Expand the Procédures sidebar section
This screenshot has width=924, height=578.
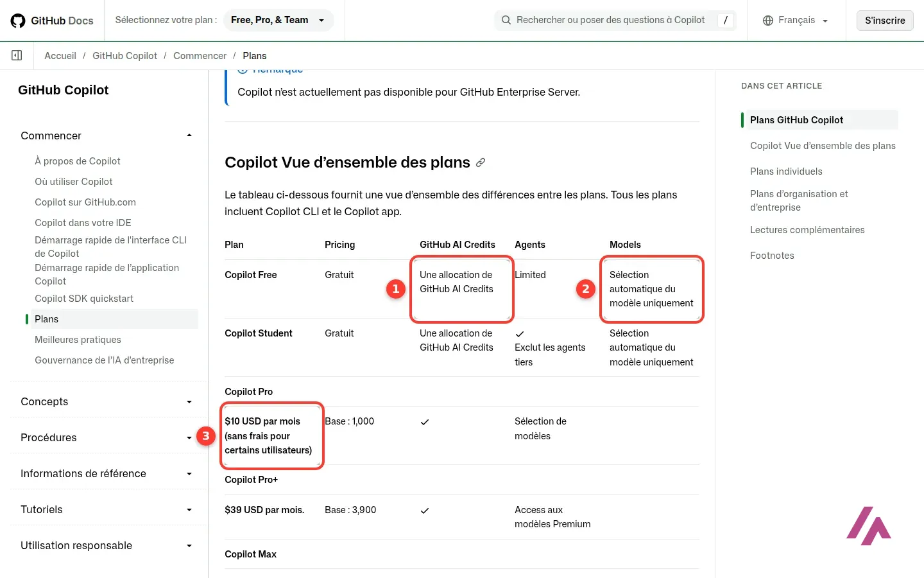(107, 437)
